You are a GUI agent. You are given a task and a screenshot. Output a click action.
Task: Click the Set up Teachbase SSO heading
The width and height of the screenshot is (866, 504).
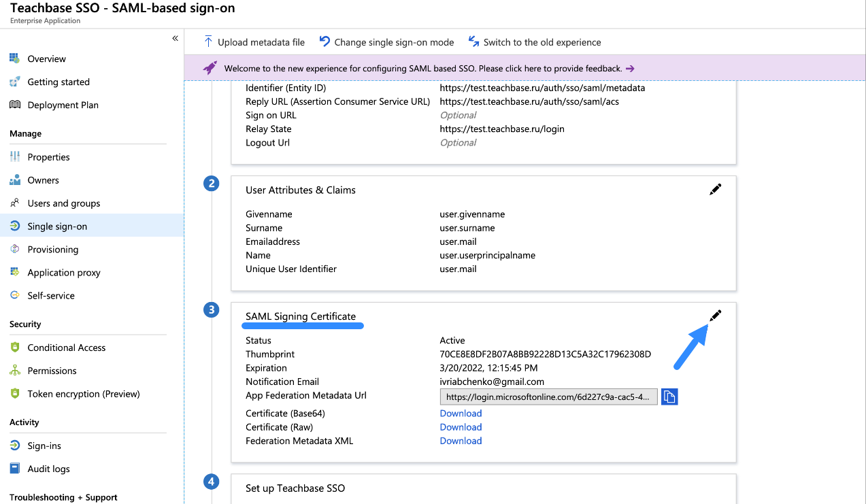tap(295, 488)
